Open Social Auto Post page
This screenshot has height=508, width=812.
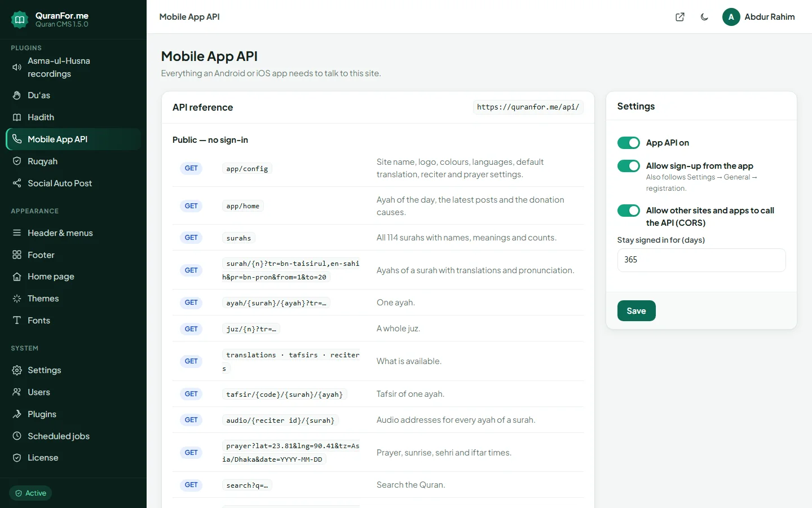(x=73, y=183)
